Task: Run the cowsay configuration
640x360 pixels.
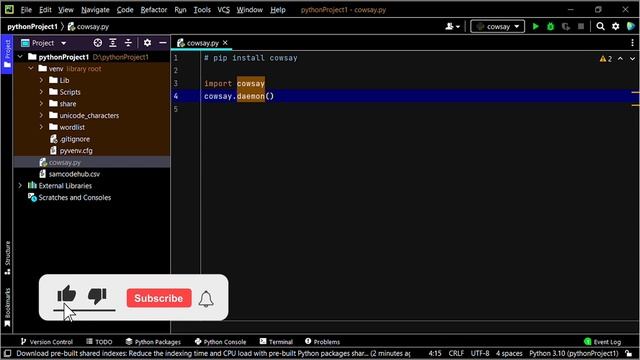Action: (536, 27)
